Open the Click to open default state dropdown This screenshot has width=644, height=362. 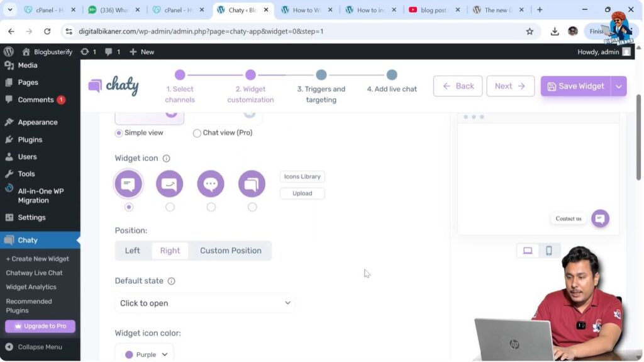point(205,303)
